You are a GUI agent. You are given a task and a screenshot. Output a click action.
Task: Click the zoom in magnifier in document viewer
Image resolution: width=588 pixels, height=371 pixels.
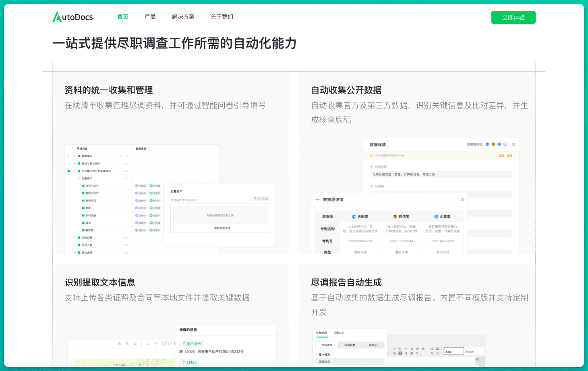[x=127, y=344]
